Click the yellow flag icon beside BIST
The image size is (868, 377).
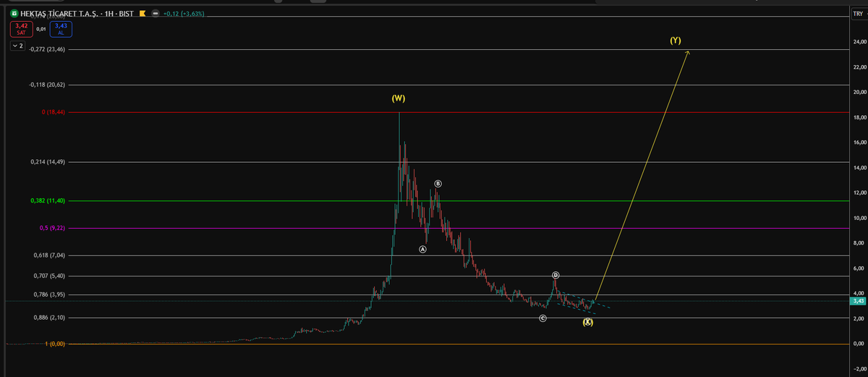click(x=142, y=13)
